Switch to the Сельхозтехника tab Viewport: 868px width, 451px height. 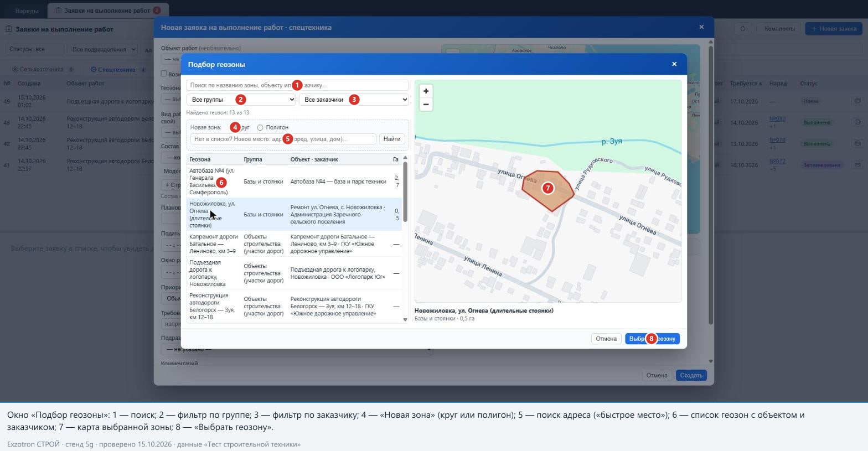(x=43, y=70)
